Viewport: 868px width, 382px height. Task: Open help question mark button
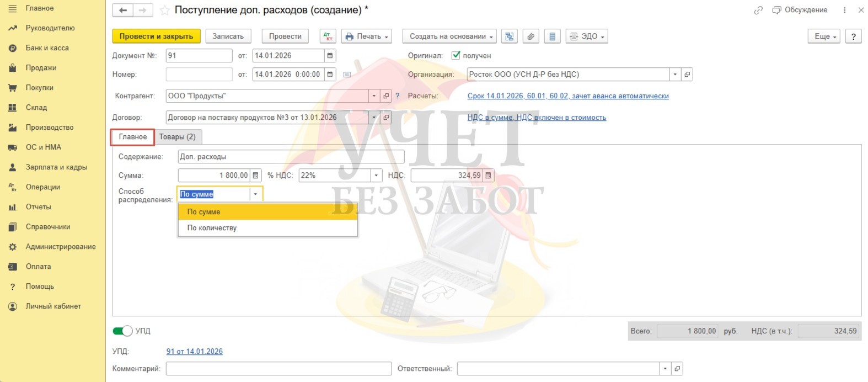[853, 36]
